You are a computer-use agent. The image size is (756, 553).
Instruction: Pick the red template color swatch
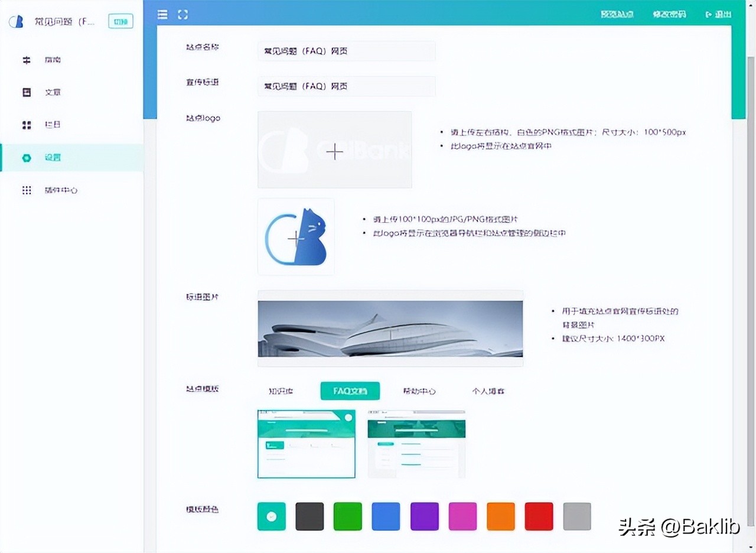pyautogui.click(x=538, y=516)
